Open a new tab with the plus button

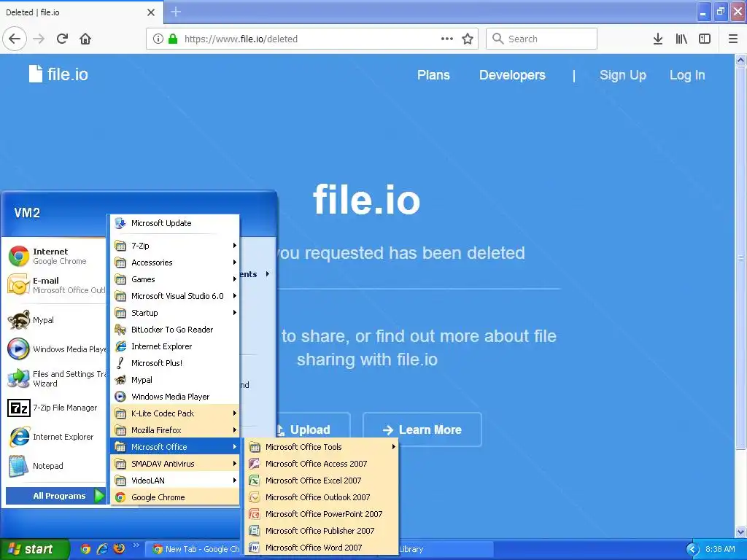tap(176, 12)
